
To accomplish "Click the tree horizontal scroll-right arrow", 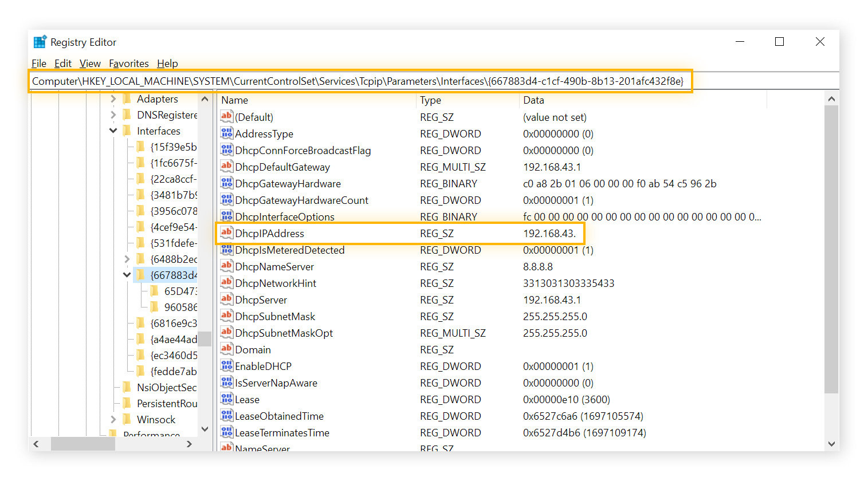I will click(x=189, y=444).
